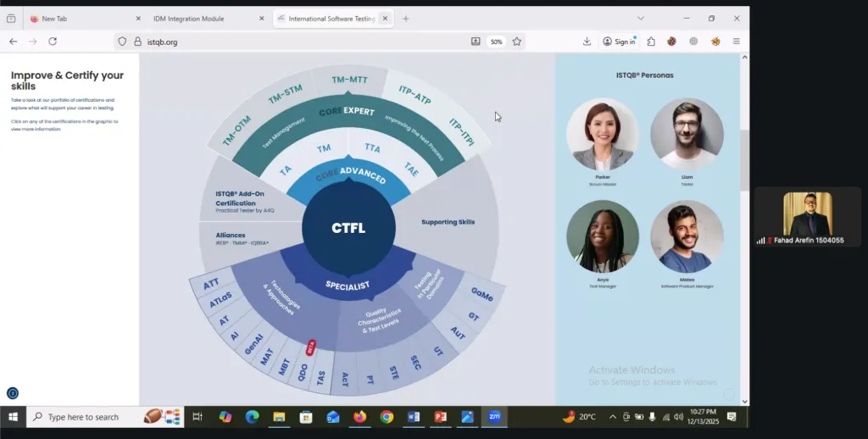The height and width of the screenshot is (439, 868).
Task: Switch to Firefox in the taskbar
Action: (x=359, y=417)
